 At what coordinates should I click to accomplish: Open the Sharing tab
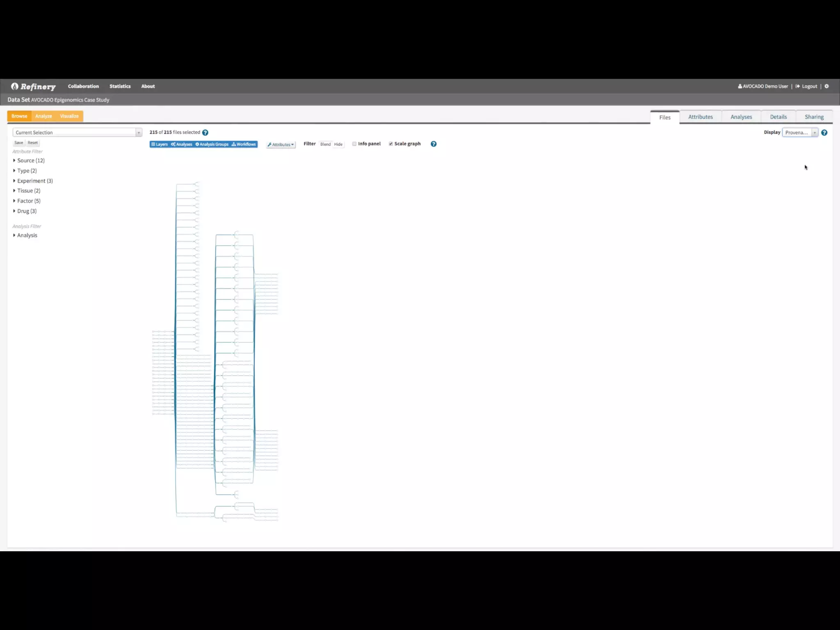(814, 117)
